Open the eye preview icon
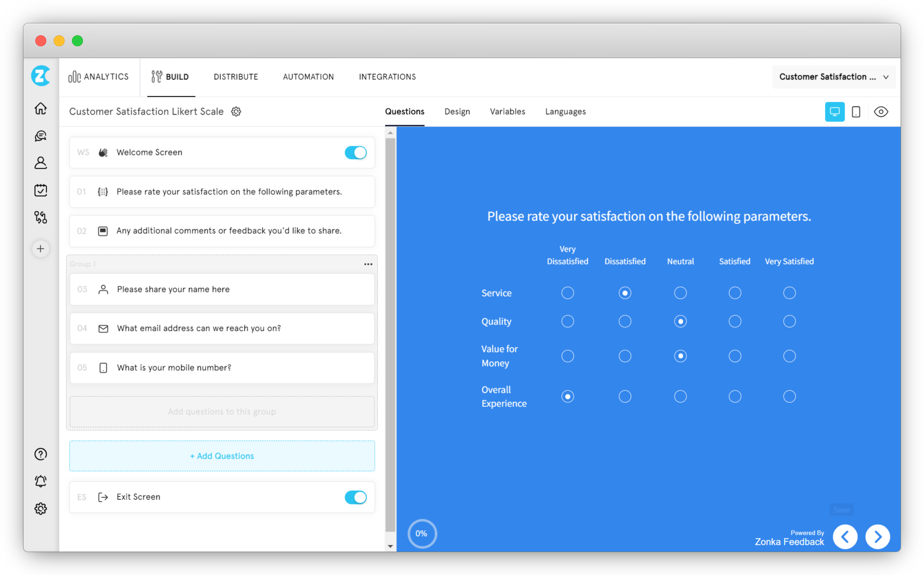The height and width of the screenshot is (575, 924). tap(881, 111)
